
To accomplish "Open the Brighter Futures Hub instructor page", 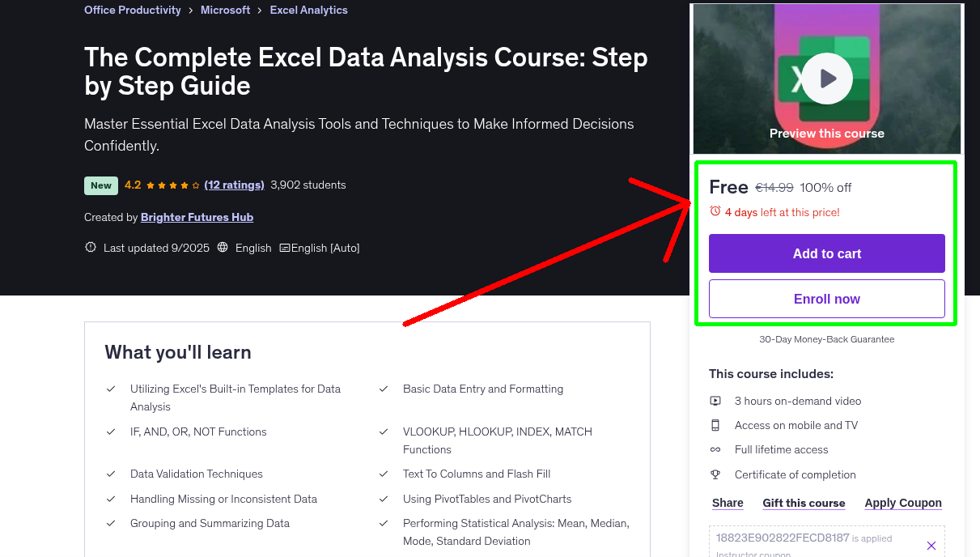I will (197, 217).
